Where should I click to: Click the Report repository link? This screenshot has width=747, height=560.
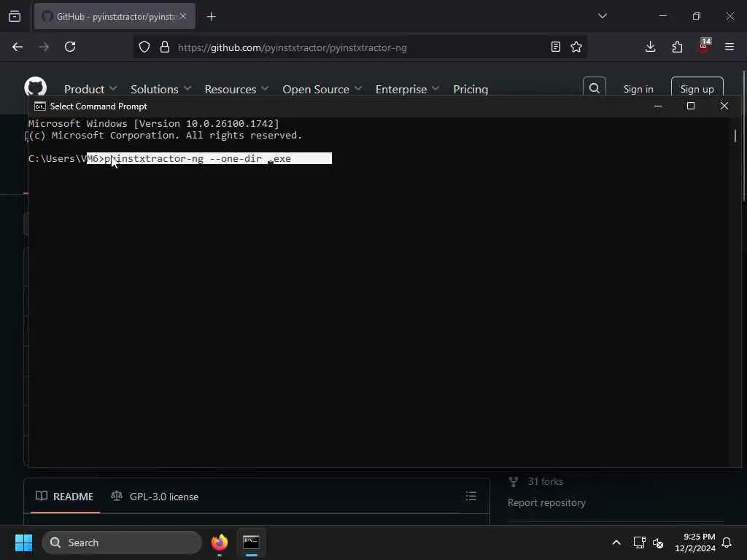[546, 502]
